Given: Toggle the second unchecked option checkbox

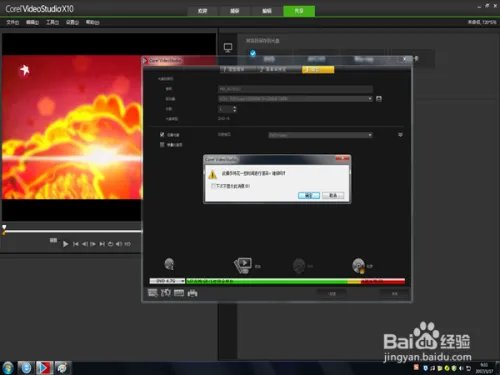Looking at the screenshot, I should coord(162,144).
